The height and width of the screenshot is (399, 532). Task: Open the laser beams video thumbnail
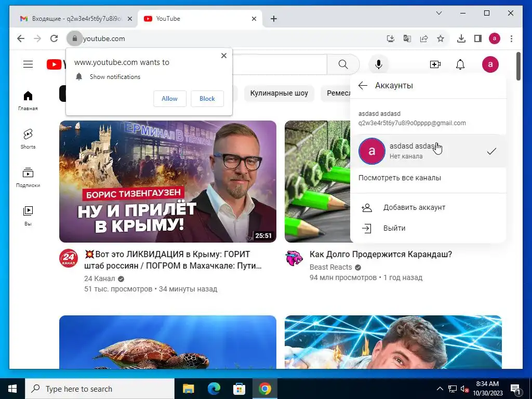coord(393,342)
